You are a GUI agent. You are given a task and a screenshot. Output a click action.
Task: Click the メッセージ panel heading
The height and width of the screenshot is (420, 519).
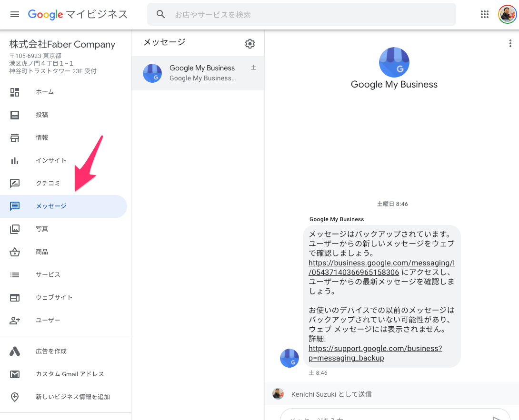(x=164, y=42)
